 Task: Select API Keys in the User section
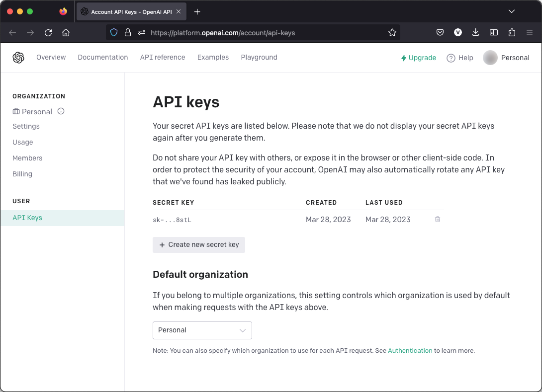(x=63, y=218)
